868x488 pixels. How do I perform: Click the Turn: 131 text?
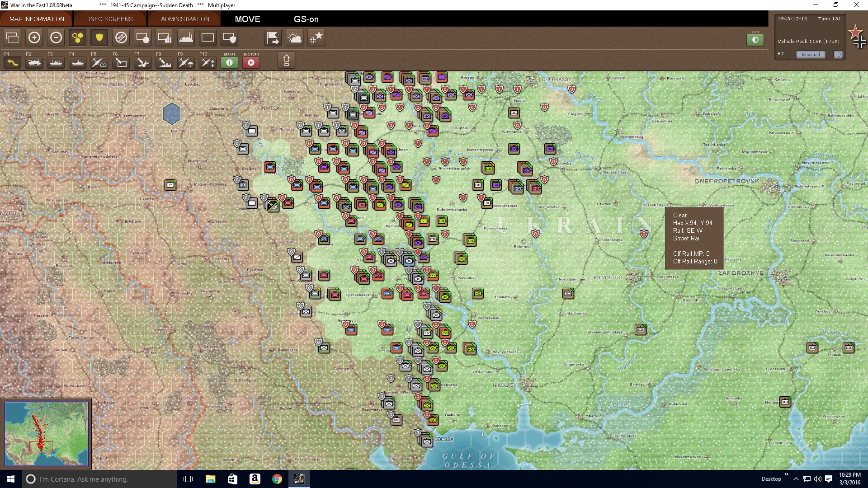830,19
